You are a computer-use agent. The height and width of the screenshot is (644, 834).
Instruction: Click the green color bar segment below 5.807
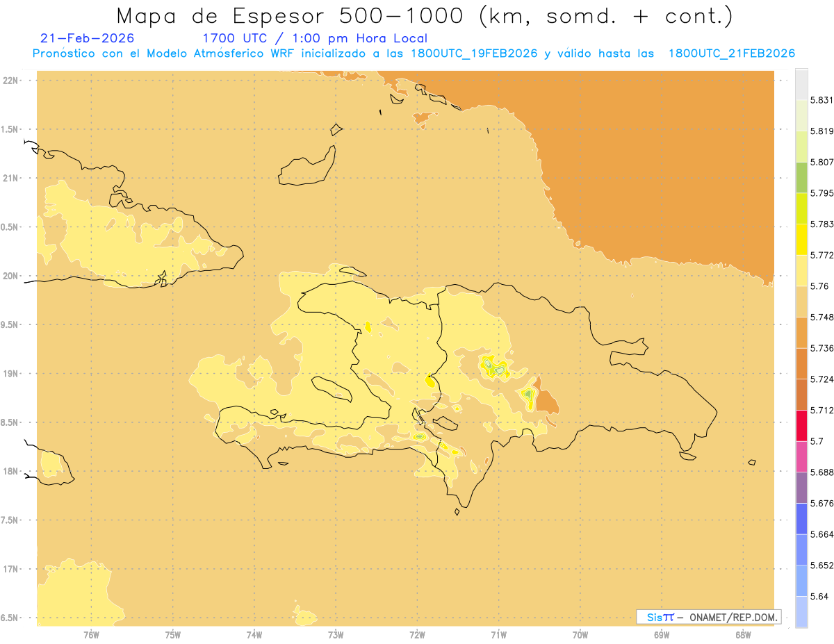[x=801, y=177]
